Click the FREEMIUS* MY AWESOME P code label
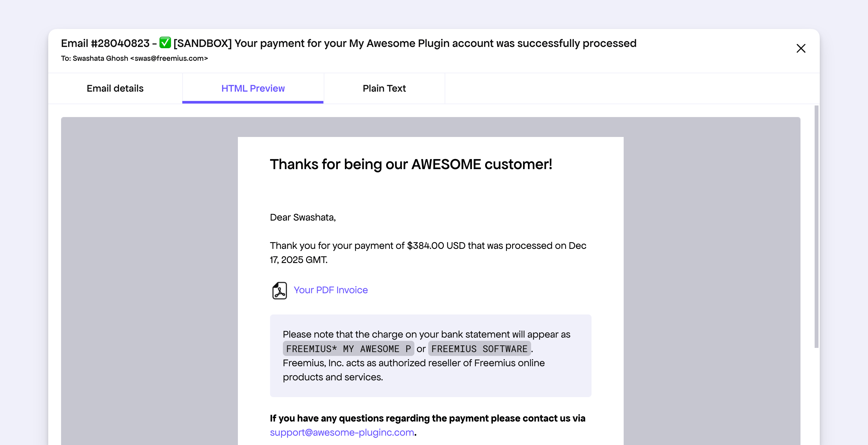Viewport: 868px width, 445px height. click(348, 349)
